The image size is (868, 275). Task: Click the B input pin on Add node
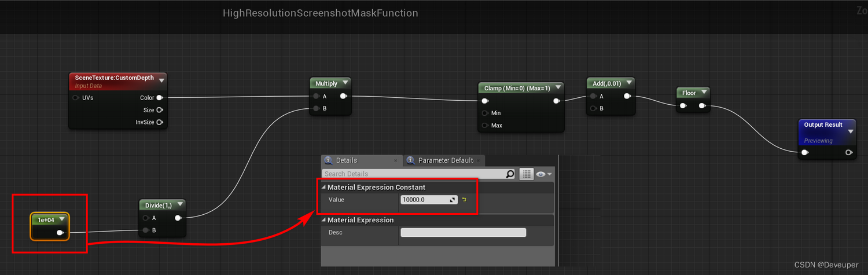click(x=593, y=108)
